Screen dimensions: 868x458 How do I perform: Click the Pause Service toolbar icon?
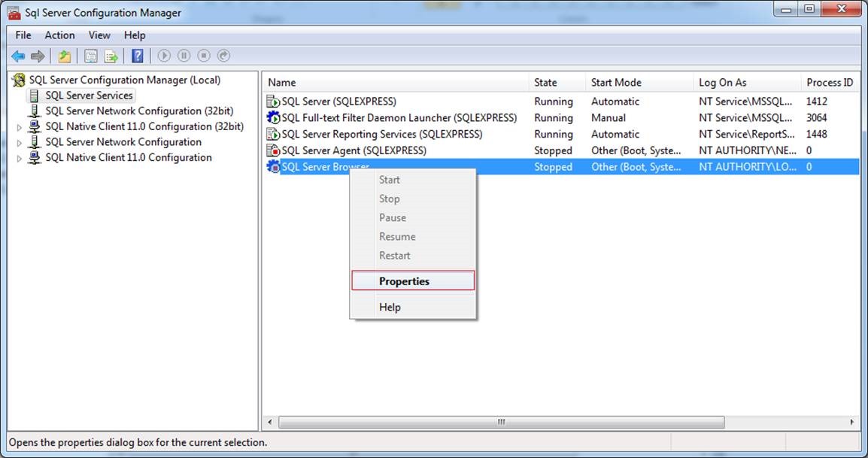(184, 56)
